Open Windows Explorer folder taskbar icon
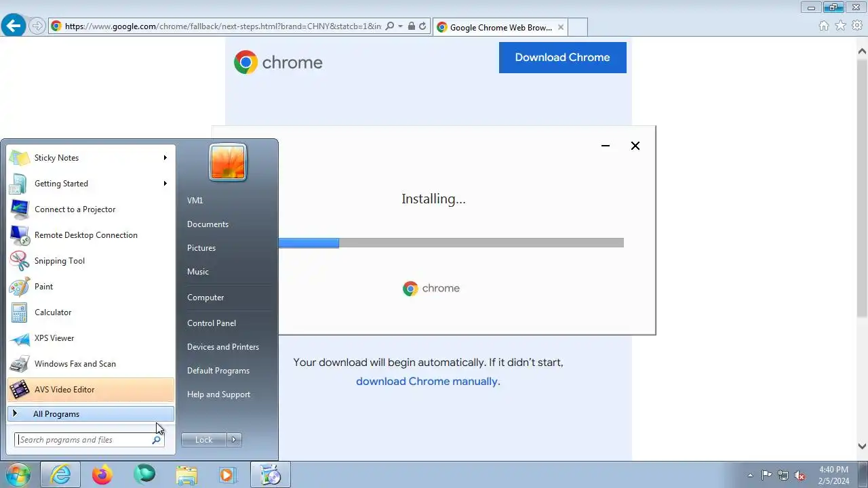The width and height of the screenshot is (868, 488). [186, 474]
